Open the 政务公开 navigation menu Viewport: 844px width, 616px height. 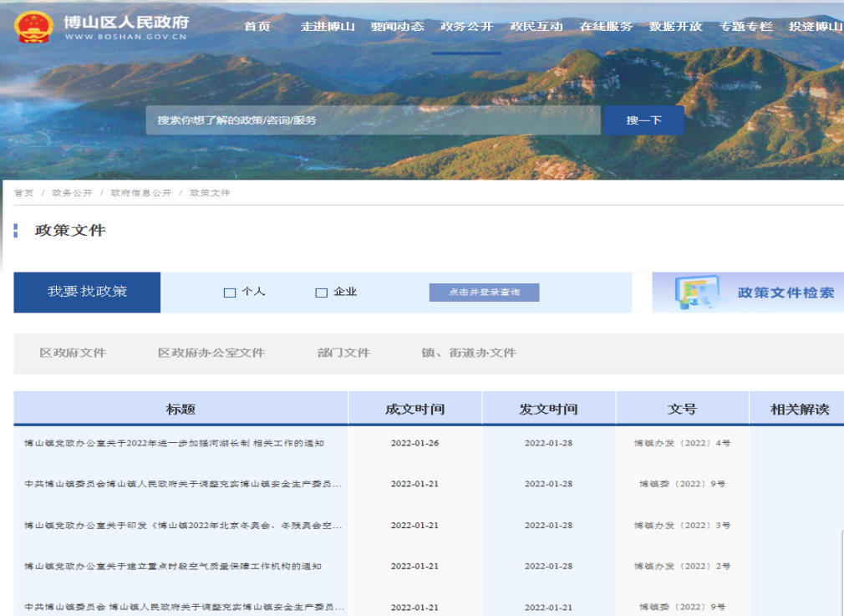(466, 27)
